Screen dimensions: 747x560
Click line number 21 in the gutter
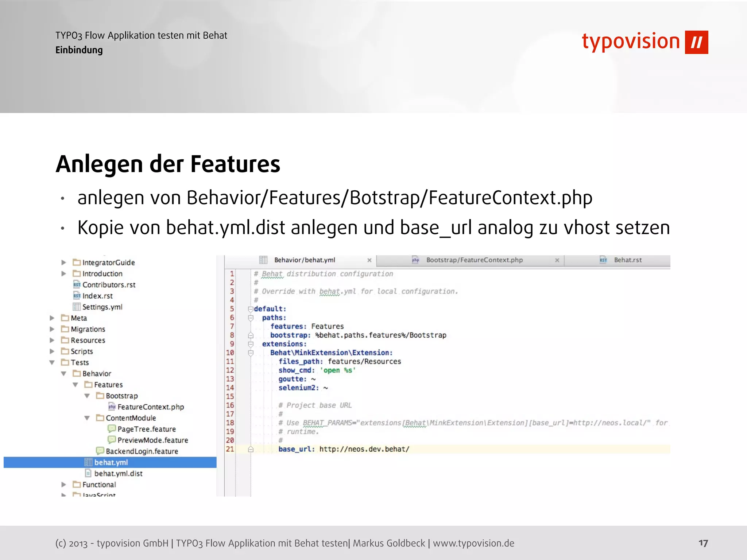230,449
